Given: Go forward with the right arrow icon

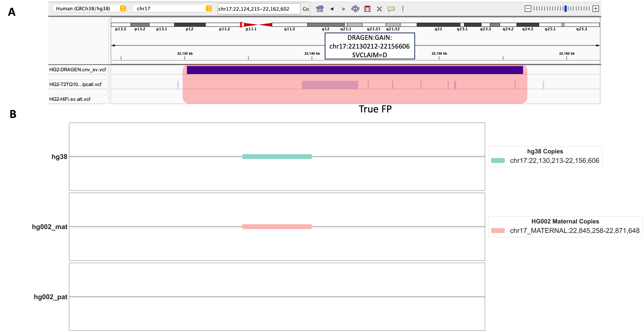Looking at the screenshot, I should 344,9.
